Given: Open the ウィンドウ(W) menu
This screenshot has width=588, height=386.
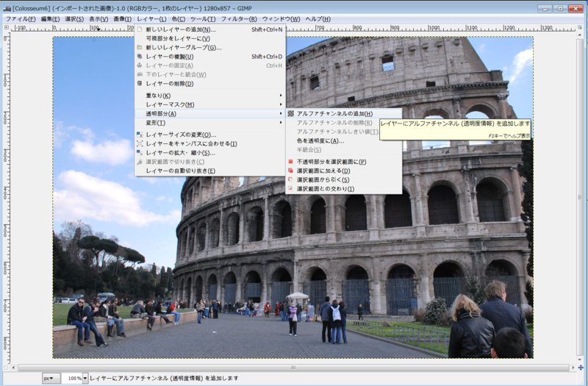Looking at the screenshot, I should (x=281, y=19).
